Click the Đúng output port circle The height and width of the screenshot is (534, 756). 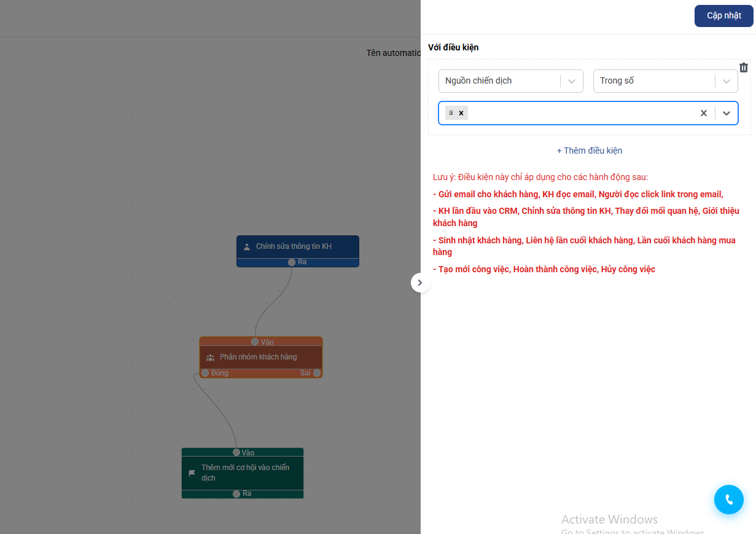click(x=205, y=373)
